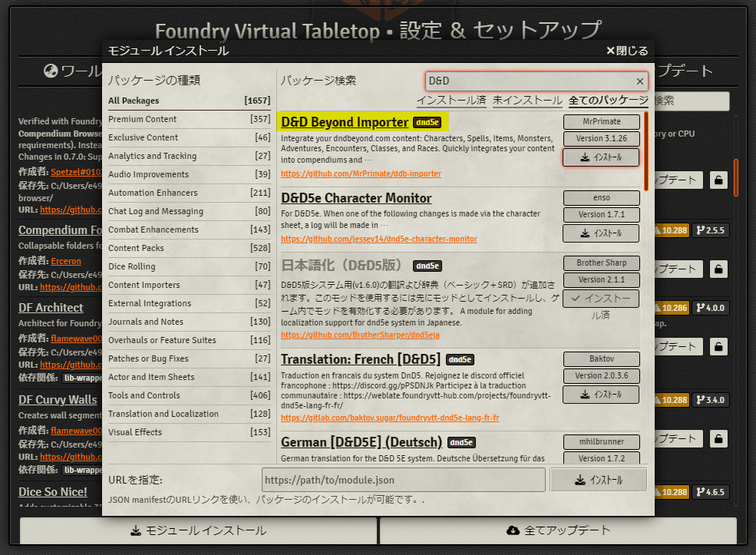Select Analytics and Tracking category
Viewport: 756px width, 555px height.
point(189,156)
